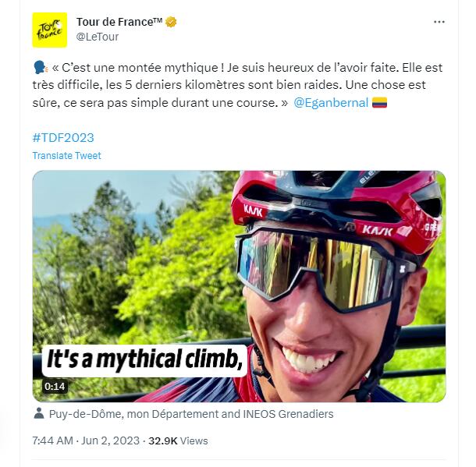This screenshot has width=476, height=467.
Task: Click the Colombian flag emoji
Action: pos(380,103)
